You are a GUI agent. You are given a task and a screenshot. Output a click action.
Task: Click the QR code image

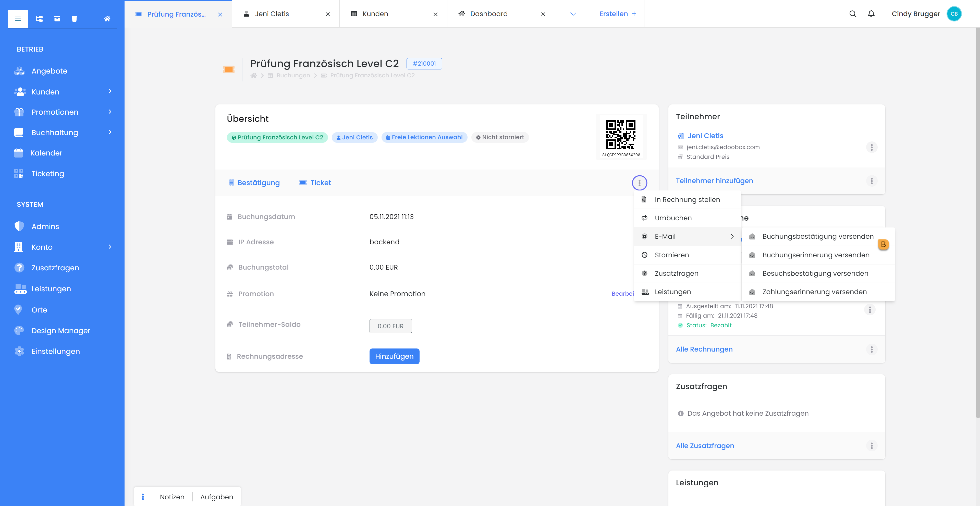point(620,135)
